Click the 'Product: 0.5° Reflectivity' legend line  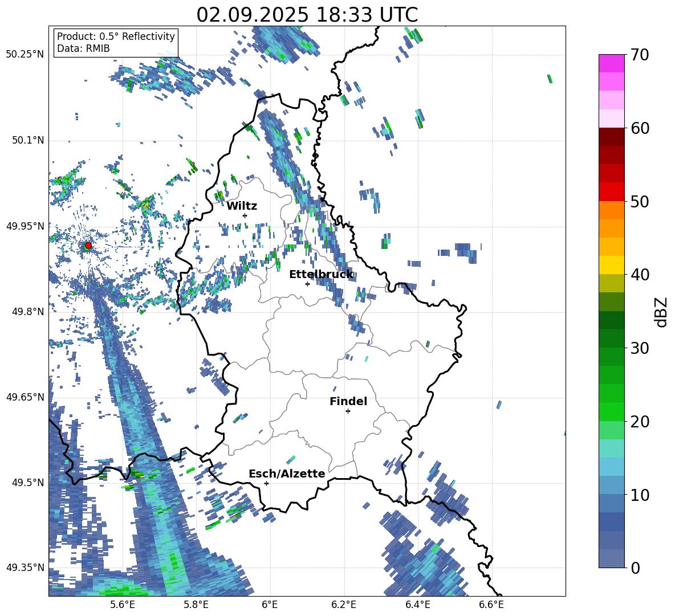[116, 36]
